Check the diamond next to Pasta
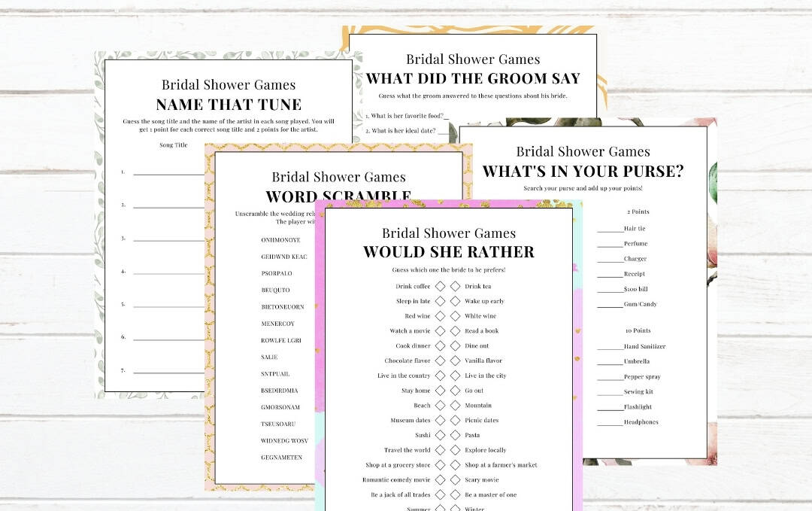The height and width of the screenshot is (511, 812). coord(456,435)
